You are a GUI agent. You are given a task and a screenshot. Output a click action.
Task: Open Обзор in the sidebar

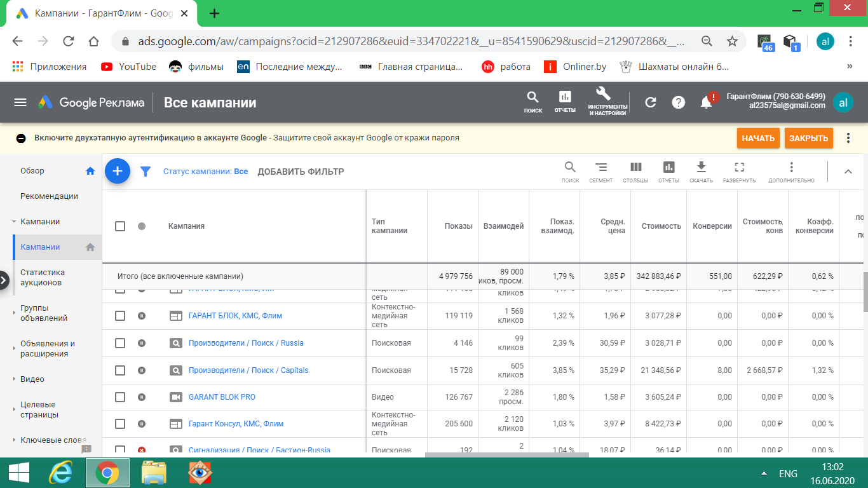click(32, 171)
